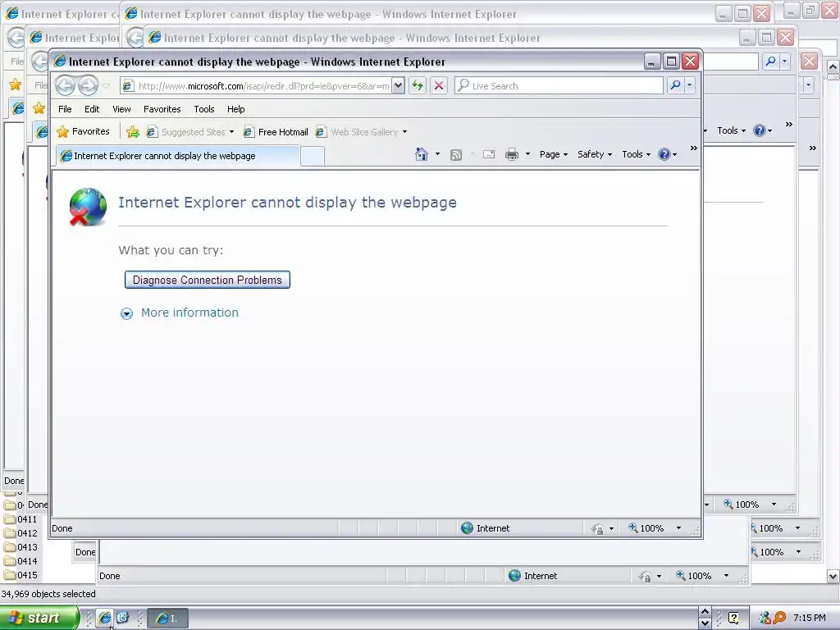840x630 pixels.
Task: Click search magnifier in background IE window
Action: coord(771,61)
